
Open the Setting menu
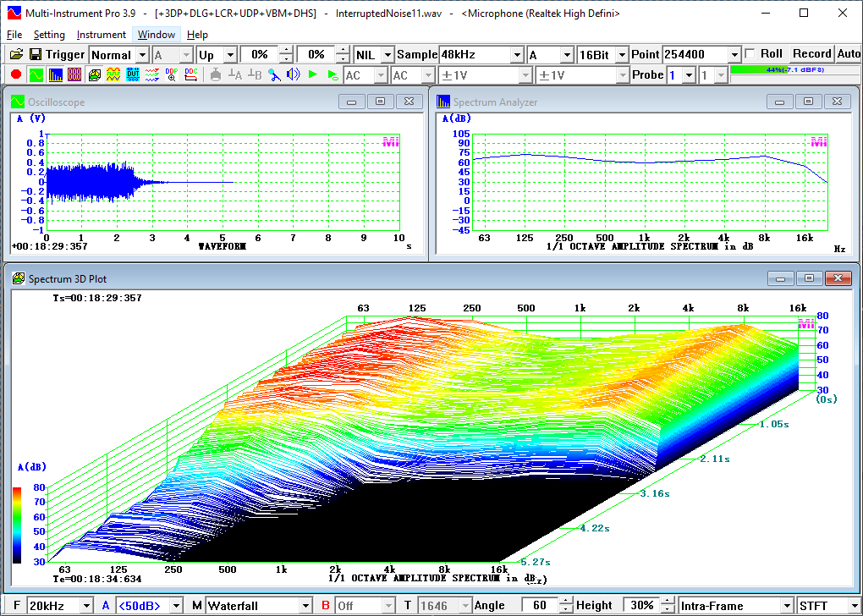(x=49, y=35)
